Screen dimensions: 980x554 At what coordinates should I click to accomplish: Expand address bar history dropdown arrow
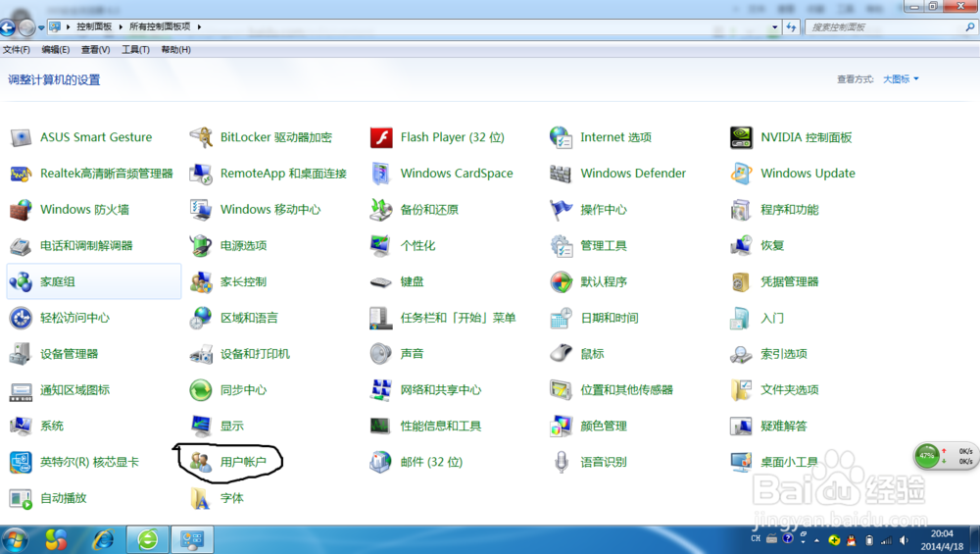tap(775, 26)
